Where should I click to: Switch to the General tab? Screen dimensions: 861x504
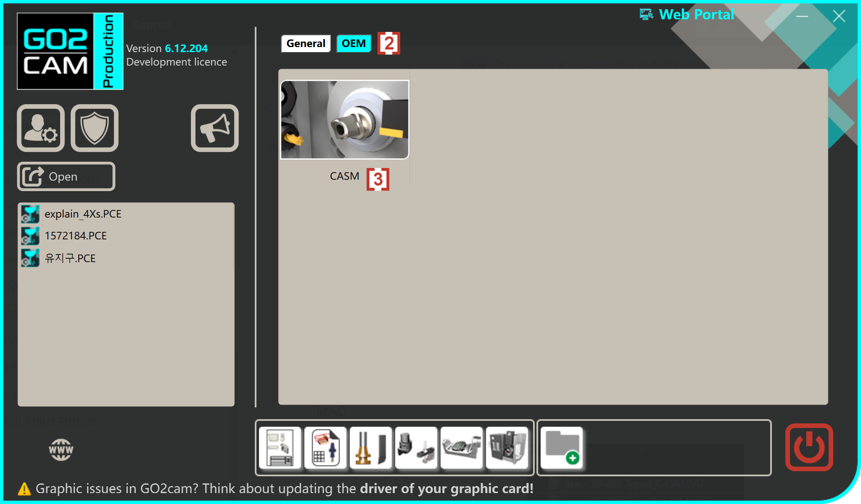pyautogui.click(x=306, y=44)
